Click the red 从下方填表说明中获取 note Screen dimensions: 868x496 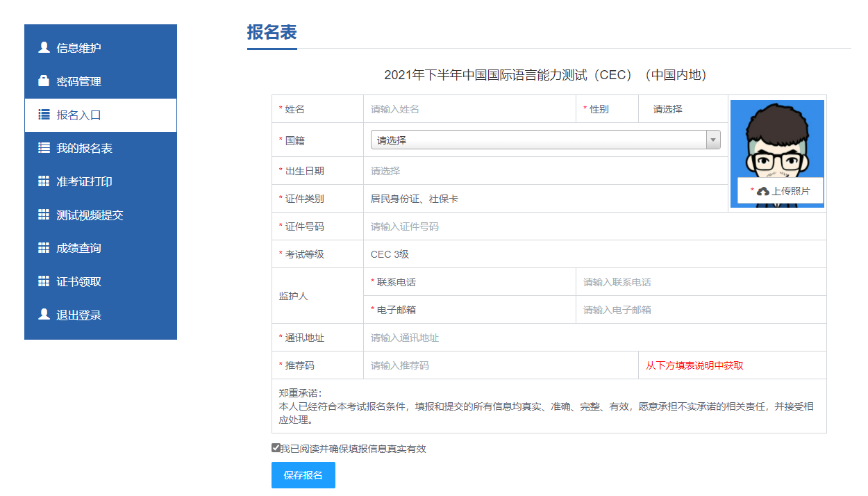tap(694, 365)
